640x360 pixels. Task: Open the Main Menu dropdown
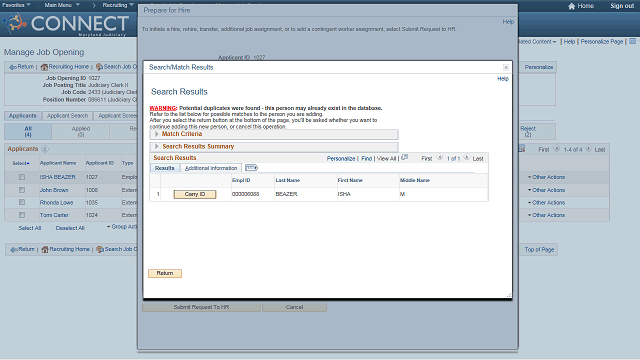click(62, 5)
